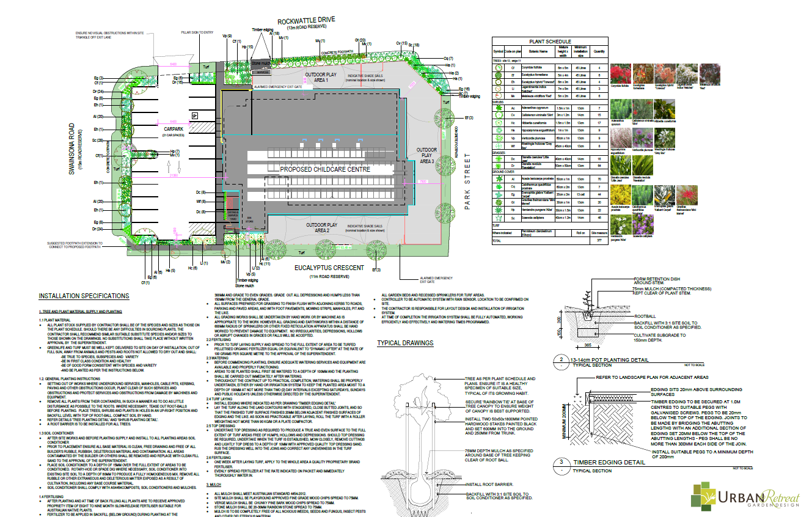The height and width of the screenshot is (517, 812).
Task: Open the Corymbia ficifolia flower photo
Action: [620, 74]
